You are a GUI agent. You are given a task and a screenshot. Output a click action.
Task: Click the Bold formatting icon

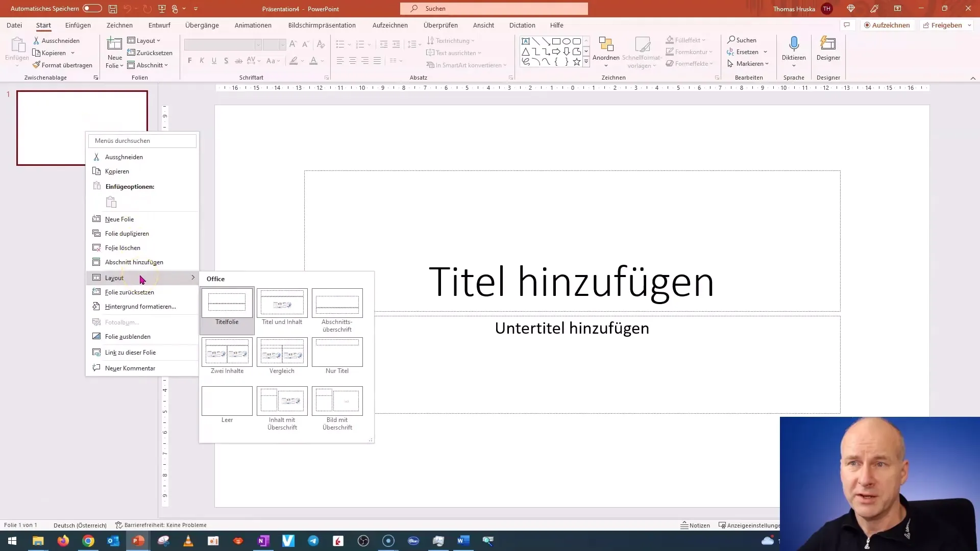[190, 61]
